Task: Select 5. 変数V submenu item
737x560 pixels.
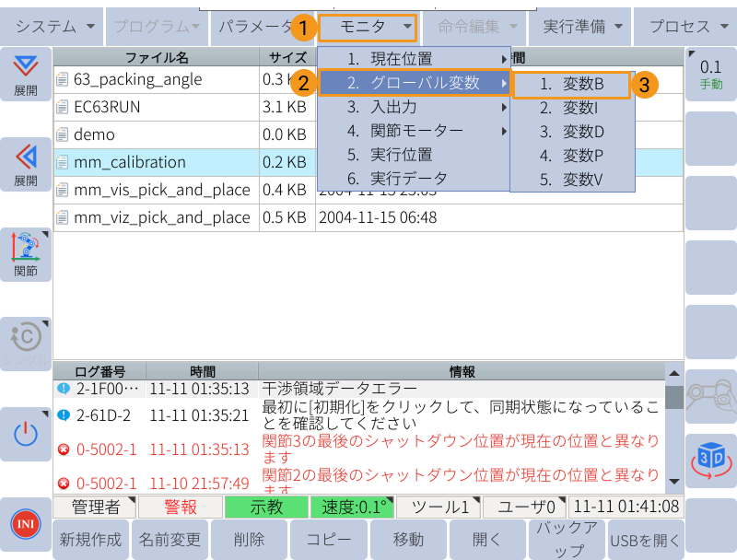Action: point(572,180)
